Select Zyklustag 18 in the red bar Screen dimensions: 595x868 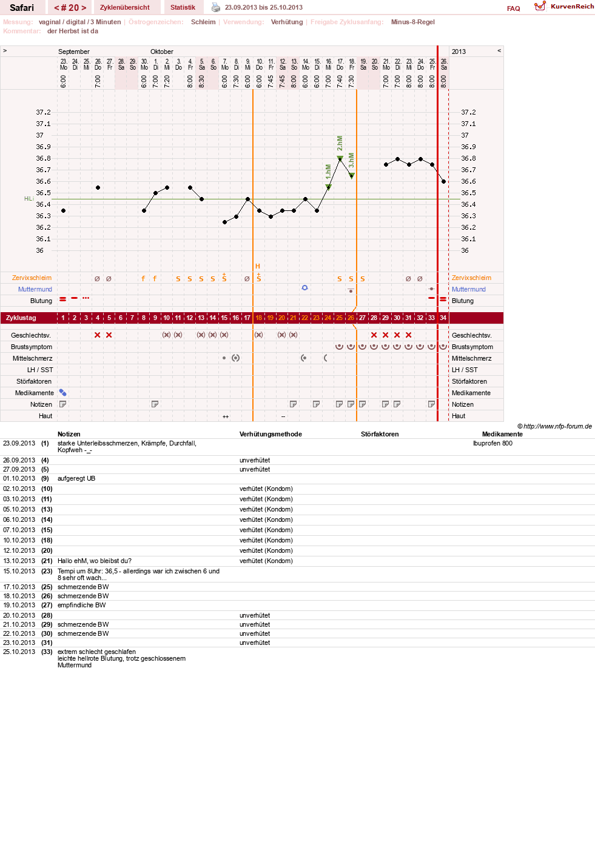click(258, 318)
